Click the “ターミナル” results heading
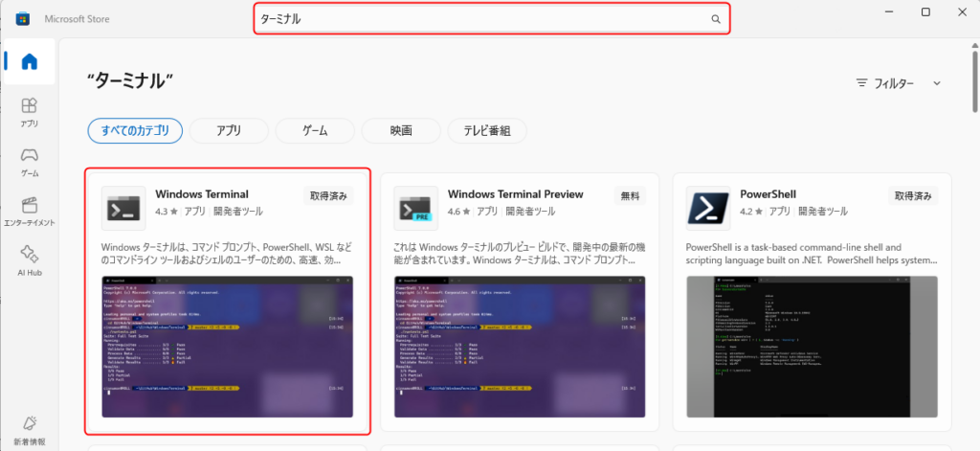The image size is (980, 451). 130,80
